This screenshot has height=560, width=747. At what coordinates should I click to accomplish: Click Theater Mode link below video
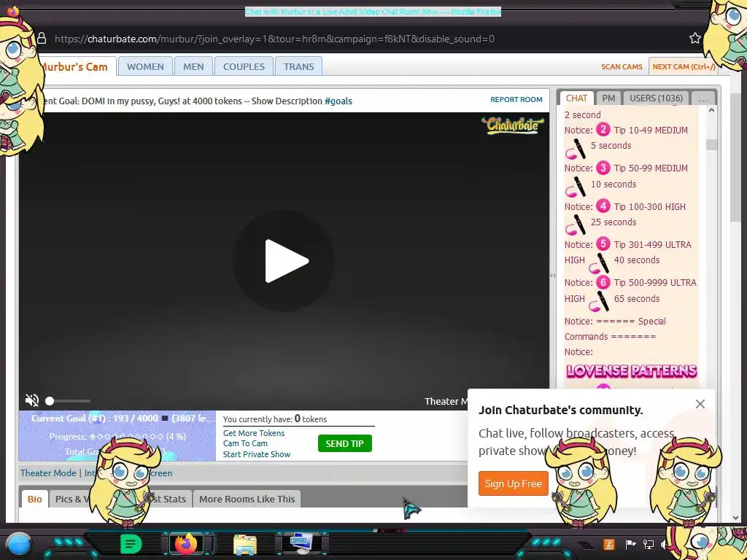[x=48, y=472]
